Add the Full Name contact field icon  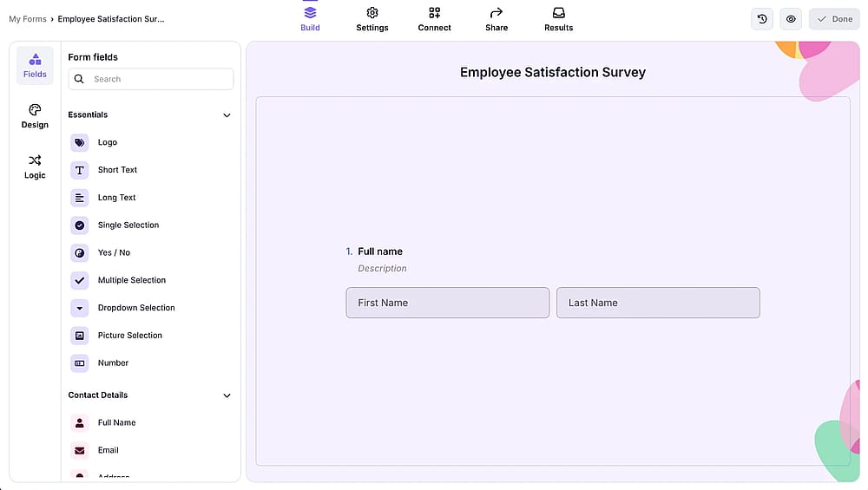(x=80, y=423)
